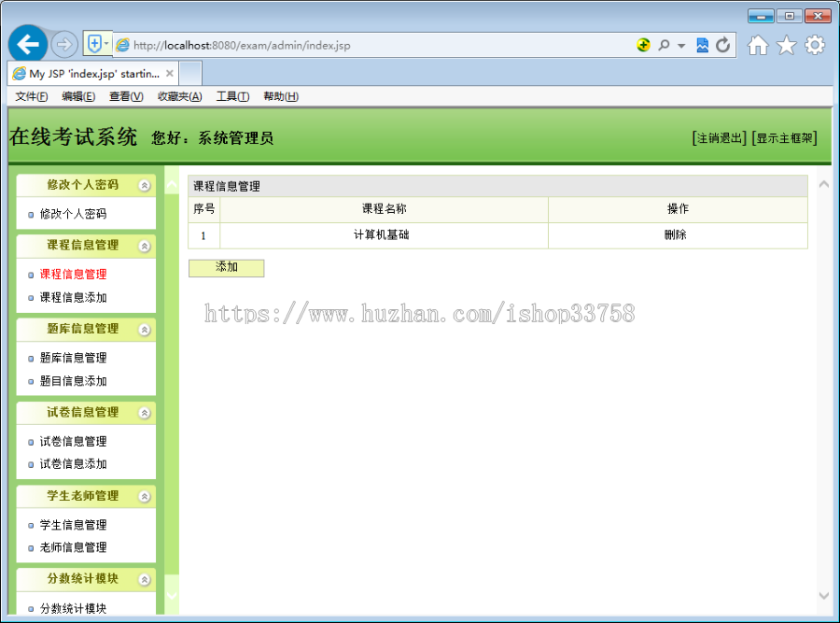Open the browser Settings gear icon

[814, 44]
